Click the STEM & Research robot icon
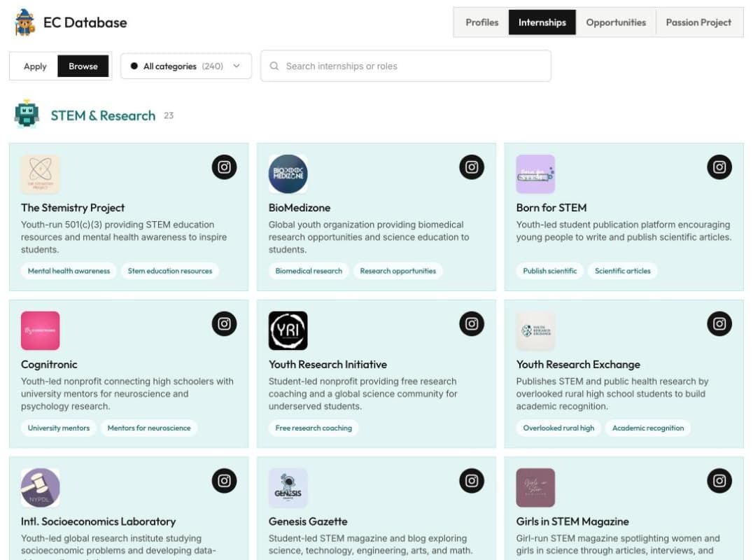This screenshot has height=560, width=753. [x=27, y=114]
